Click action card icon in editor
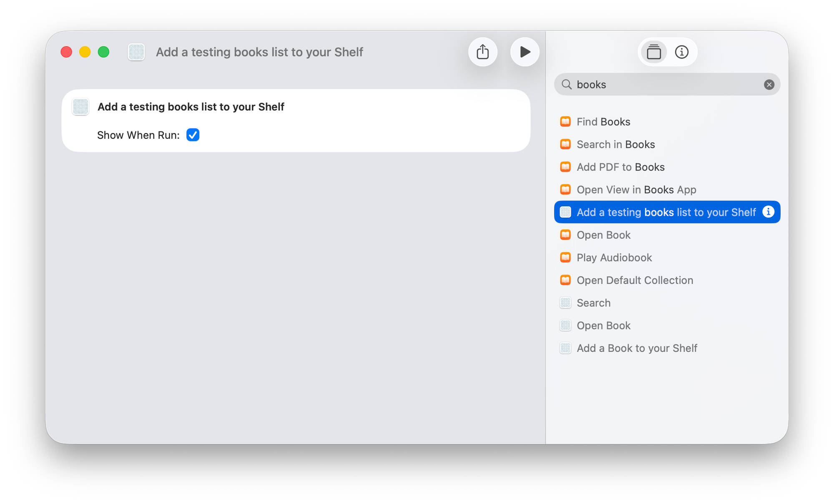The height and width of the screenshot is (504, 834). pos(80,107)
